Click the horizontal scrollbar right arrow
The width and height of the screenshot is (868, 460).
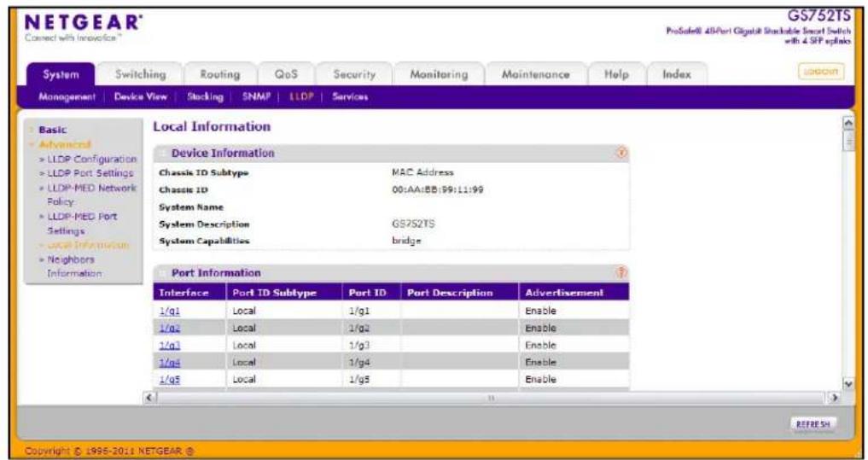click(x=836, y=398)
